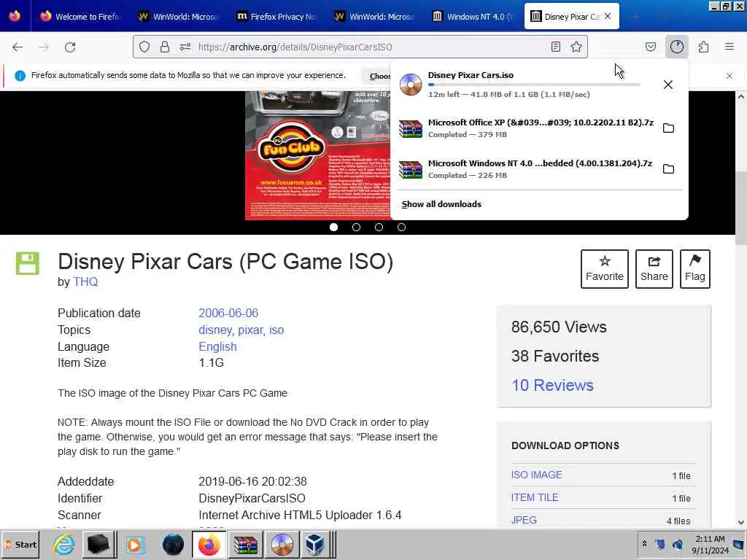Open the media player taskbar icon
747x560 pixels.
[x=135, y=544]
